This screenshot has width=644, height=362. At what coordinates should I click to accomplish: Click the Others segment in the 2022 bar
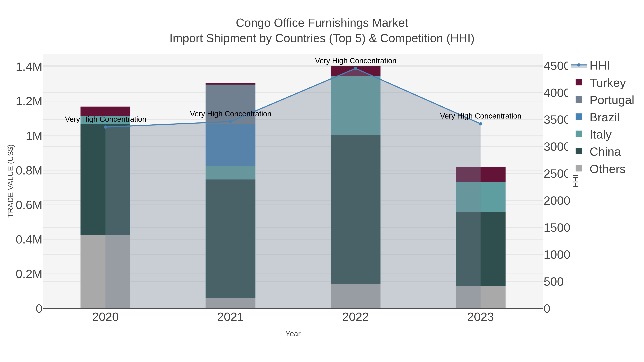coord(355,296)
